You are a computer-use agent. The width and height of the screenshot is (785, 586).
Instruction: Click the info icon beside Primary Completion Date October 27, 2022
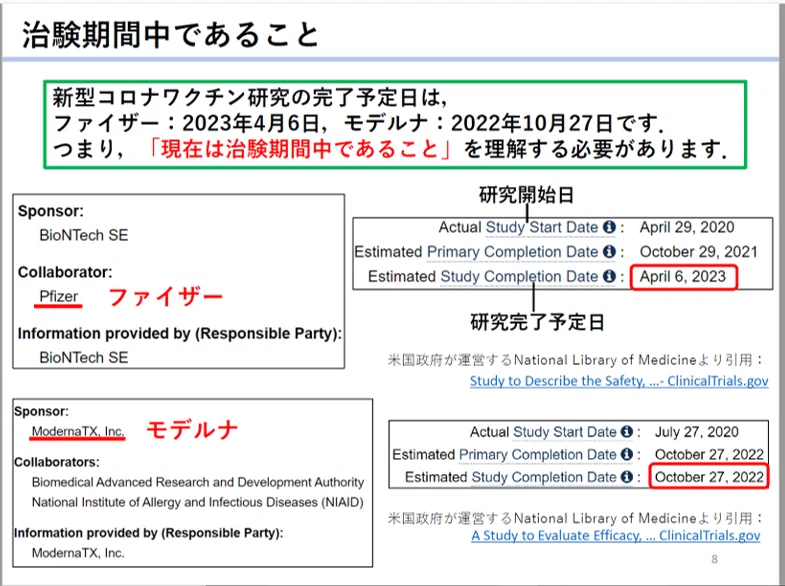pyautogui.click(x=627, y=454)
